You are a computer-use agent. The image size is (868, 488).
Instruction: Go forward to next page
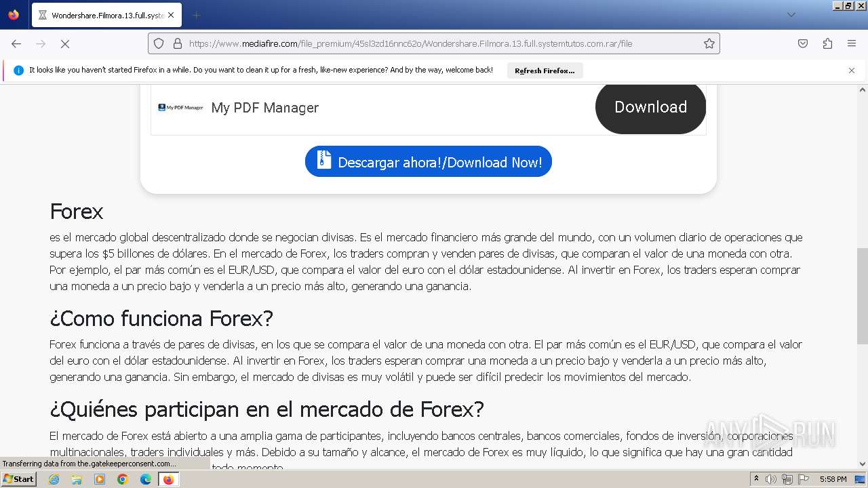(x=41, y=43)
